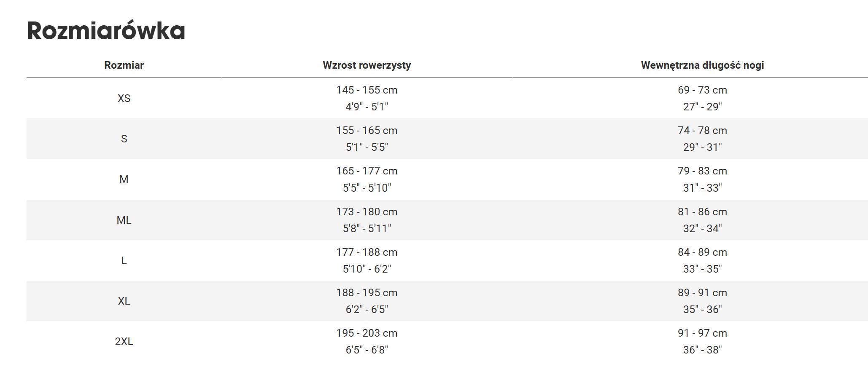Select the L size row label

[x=124, y=260]
